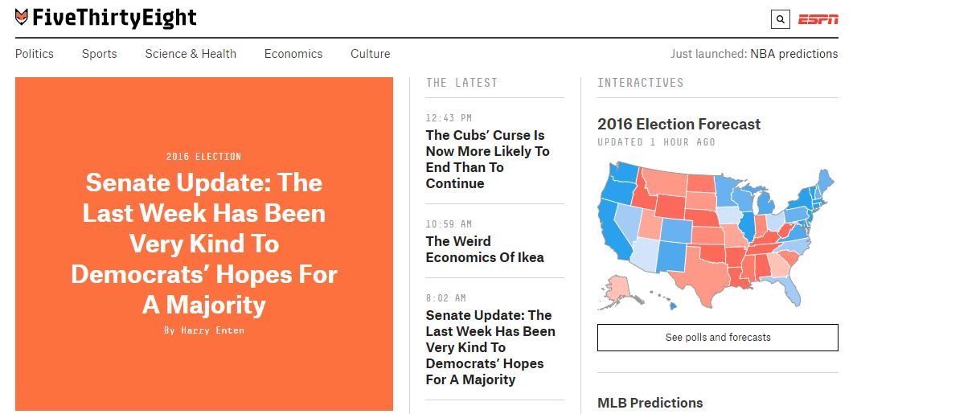Open the MLB Predictions interactive
Image resolution: width=980 pixels, height=414 pixels.
tap(650, 403)
